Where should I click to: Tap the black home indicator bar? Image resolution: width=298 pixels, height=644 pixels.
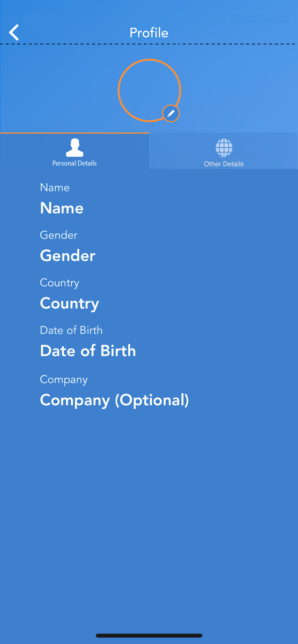149,636
